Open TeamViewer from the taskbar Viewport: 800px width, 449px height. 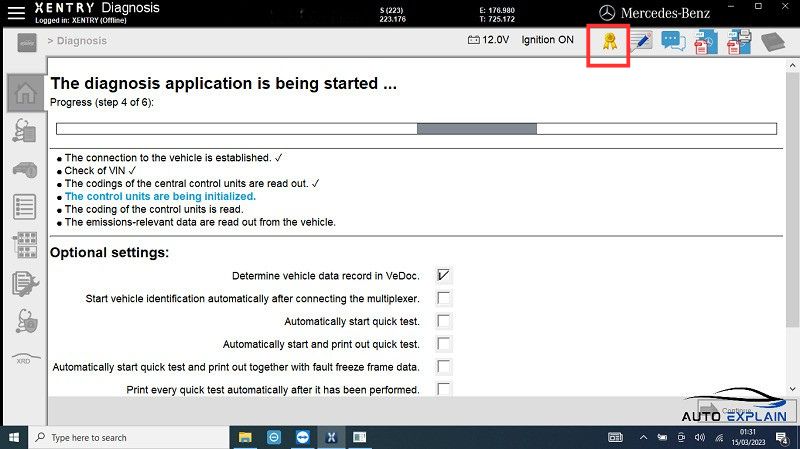pos(303,437)
